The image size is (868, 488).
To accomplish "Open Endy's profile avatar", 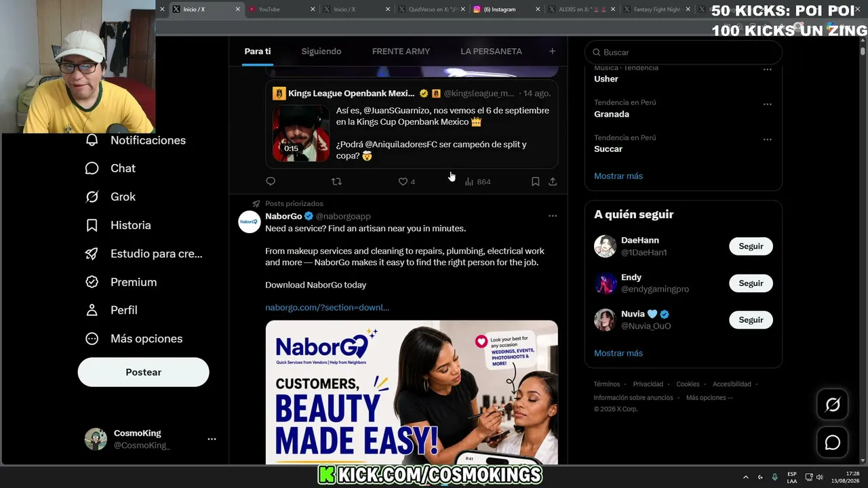I will [x=605, y=283].
